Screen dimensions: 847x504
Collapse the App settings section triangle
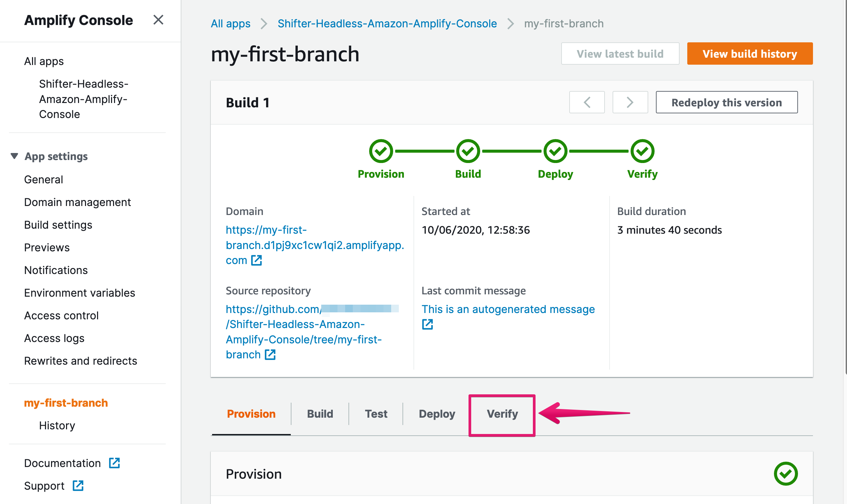coord(14,156)
